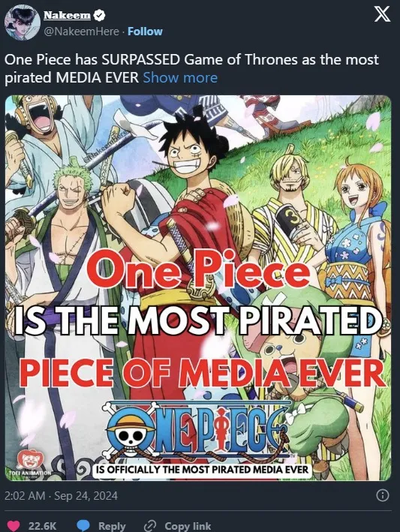Expand the tweet with Show more

point(180,78)
